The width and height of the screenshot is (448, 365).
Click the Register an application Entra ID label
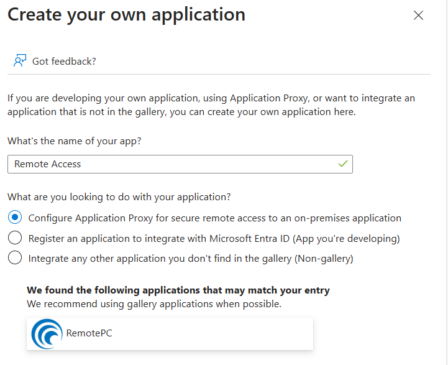tap(214, 239)
